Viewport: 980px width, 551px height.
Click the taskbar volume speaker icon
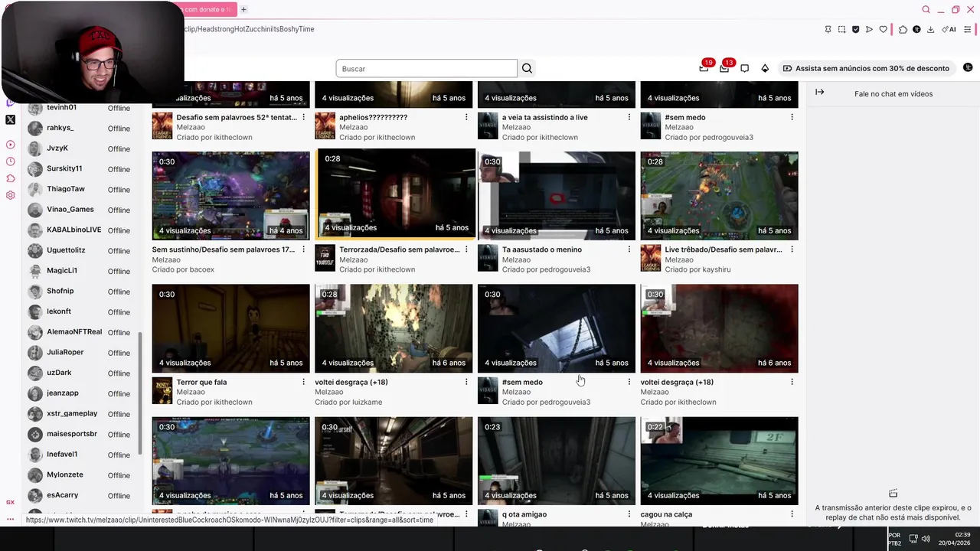(926, 539)
